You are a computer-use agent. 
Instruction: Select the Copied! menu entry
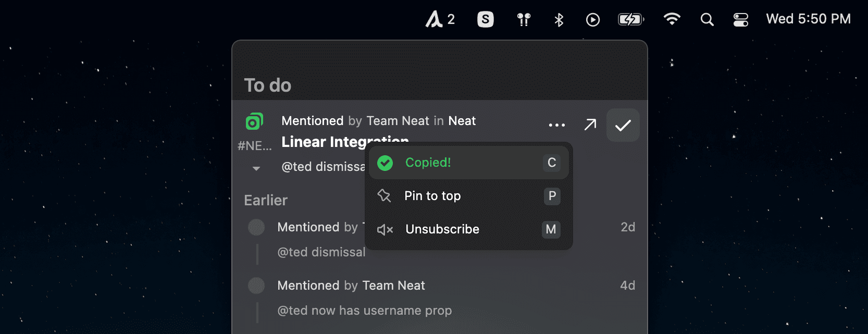point(469,163)
